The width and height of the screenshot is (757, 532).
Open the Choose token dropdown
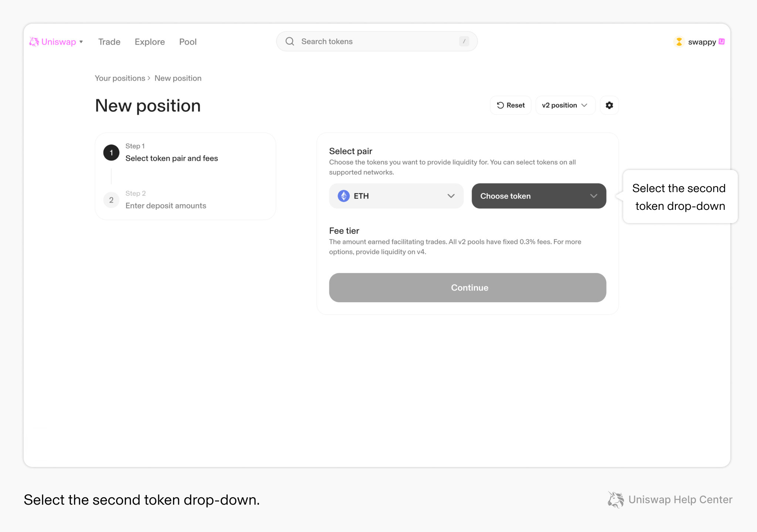pyautogui.click(x=539, y=196)
